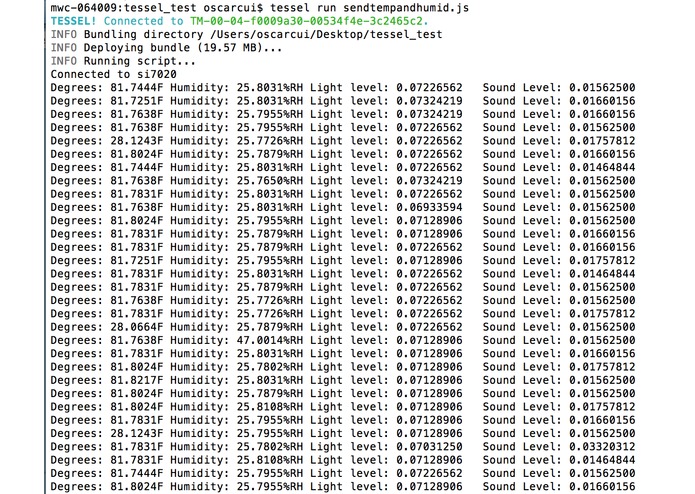Click Sound Level value in the 81.8217F row
This screenshot has width=695, height=494.
602,380
